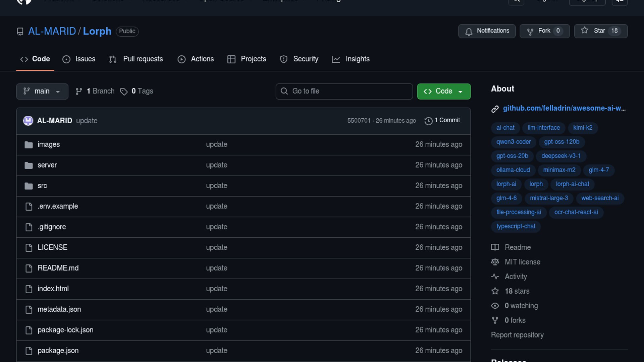Viewport: 644px width, 362px height.
Task: Click Report repository link
Action: (x=517, y=335)
